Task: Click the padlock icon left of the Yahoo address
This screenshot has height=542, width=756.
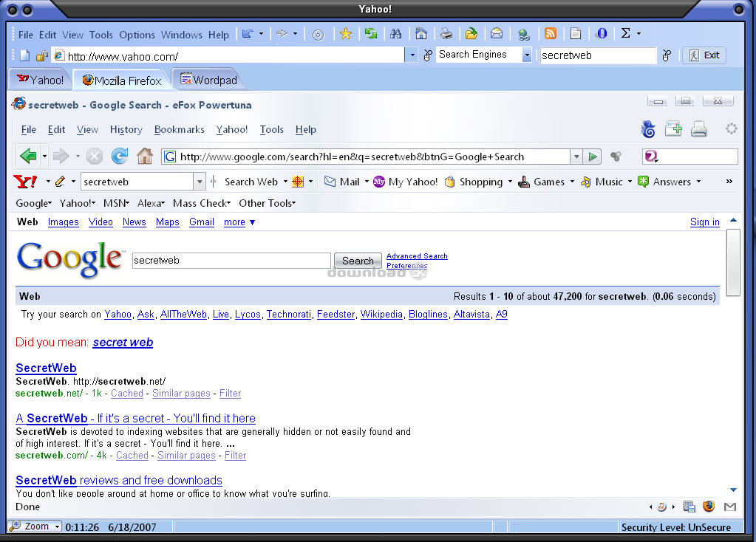Action: [x=42, y=56]
